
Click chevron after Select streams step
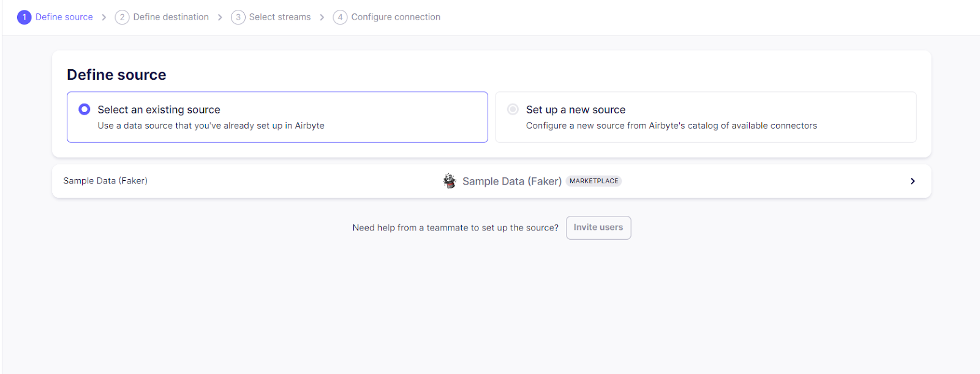tap(322, 17)
